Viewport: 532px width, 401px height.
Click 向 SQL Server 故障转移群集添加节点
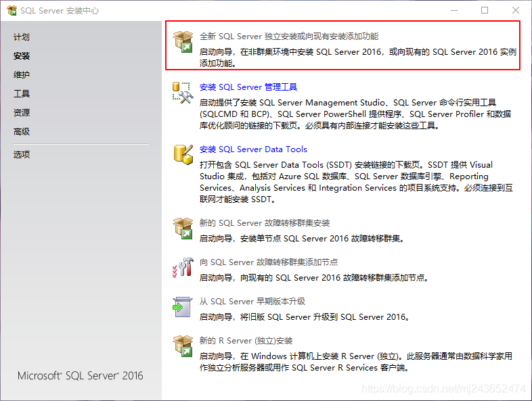tap(269, 262)
